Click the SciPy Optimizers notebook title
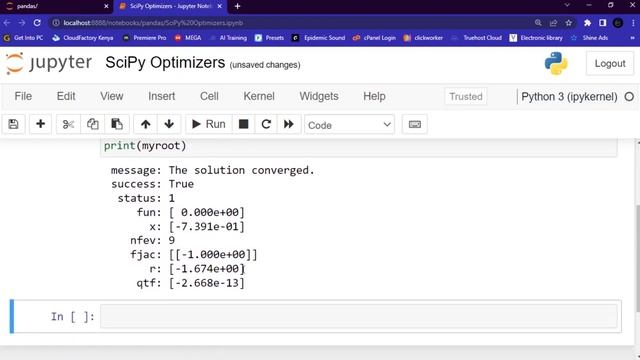The width and height of the screenshot is (640, 360). (x=165, y=63)
